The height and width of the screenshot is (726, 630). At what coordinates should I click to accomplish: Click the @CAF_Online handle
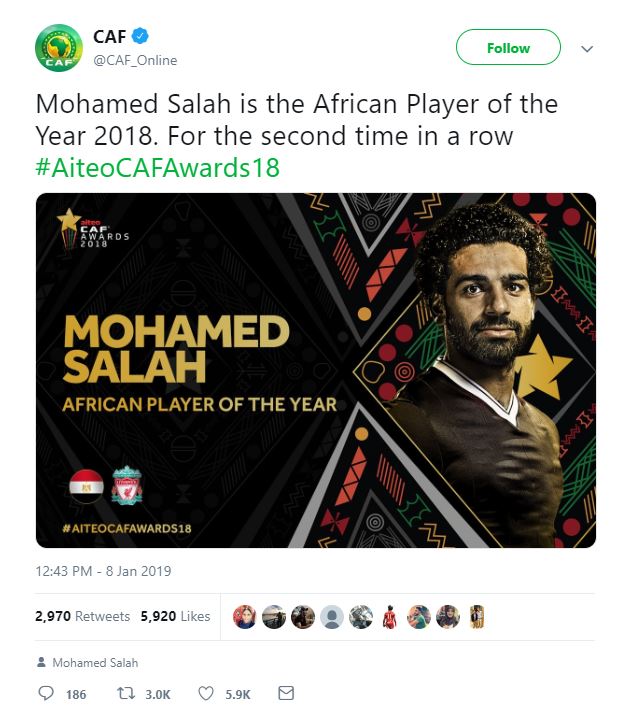(x=135, y=60)
